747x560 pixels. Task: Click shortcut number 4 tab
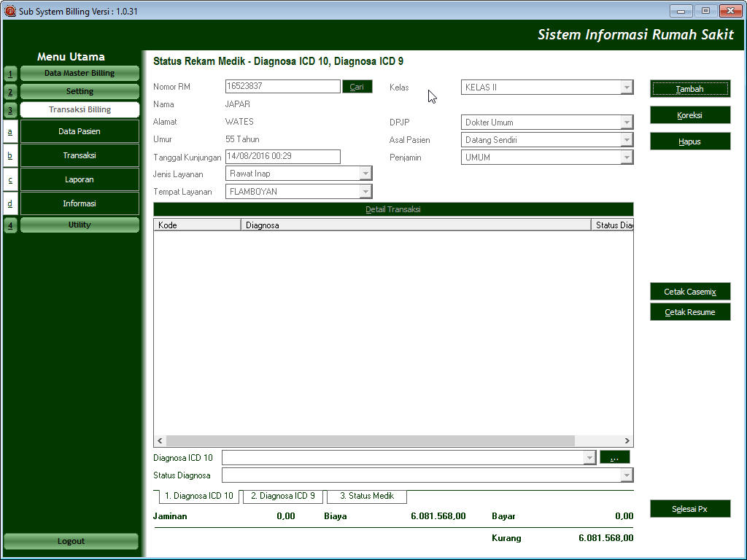click(x=10, y=225)
